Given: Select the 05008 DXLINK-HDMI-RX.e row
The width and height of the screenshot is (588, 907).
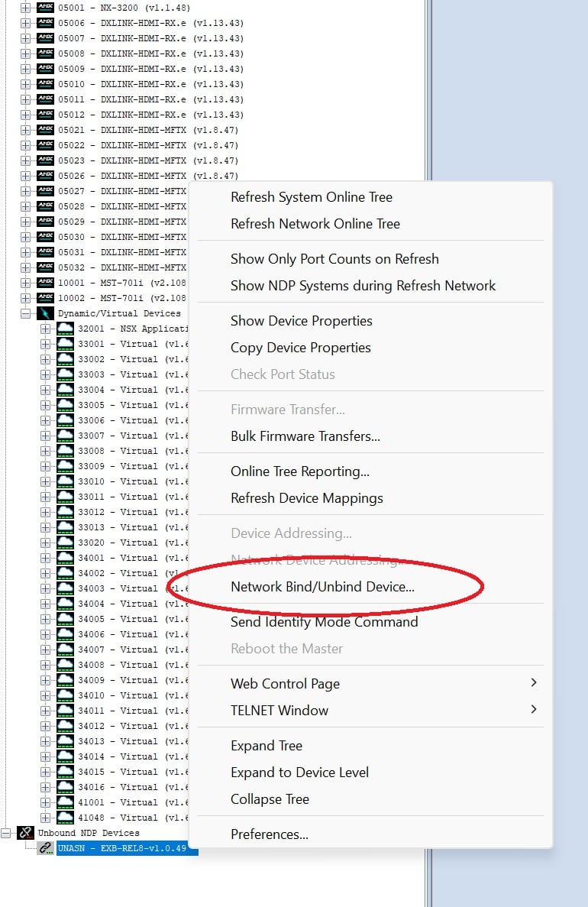Looking at the screenshot, I should 151,53.
